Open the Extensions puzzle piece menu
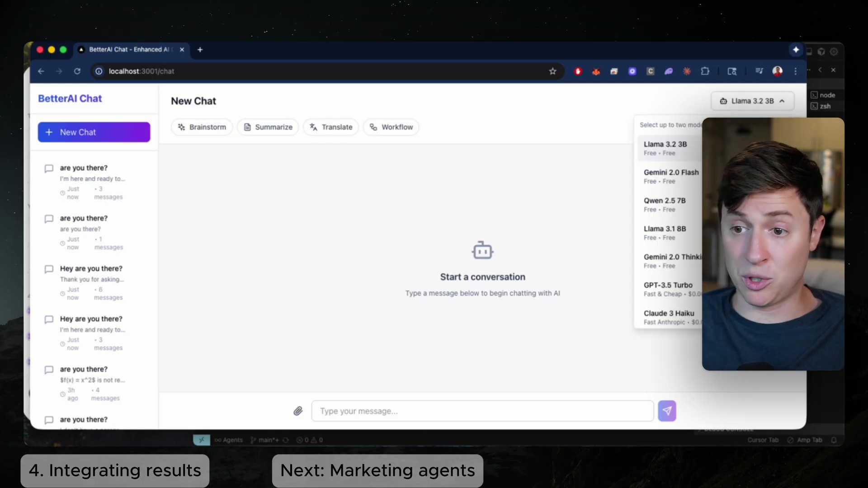Image resolution: width=868 pixels, height=488 pixels. tap(705, 71)
